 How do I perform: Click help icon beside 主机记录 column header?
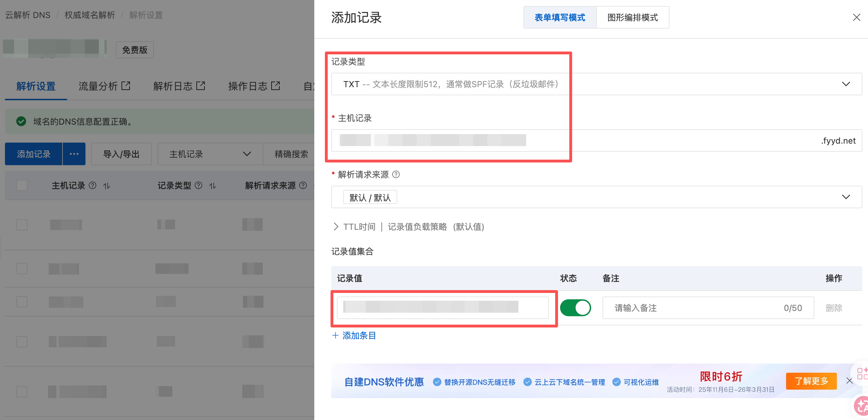pyautogui.click(x=93, y=185)
